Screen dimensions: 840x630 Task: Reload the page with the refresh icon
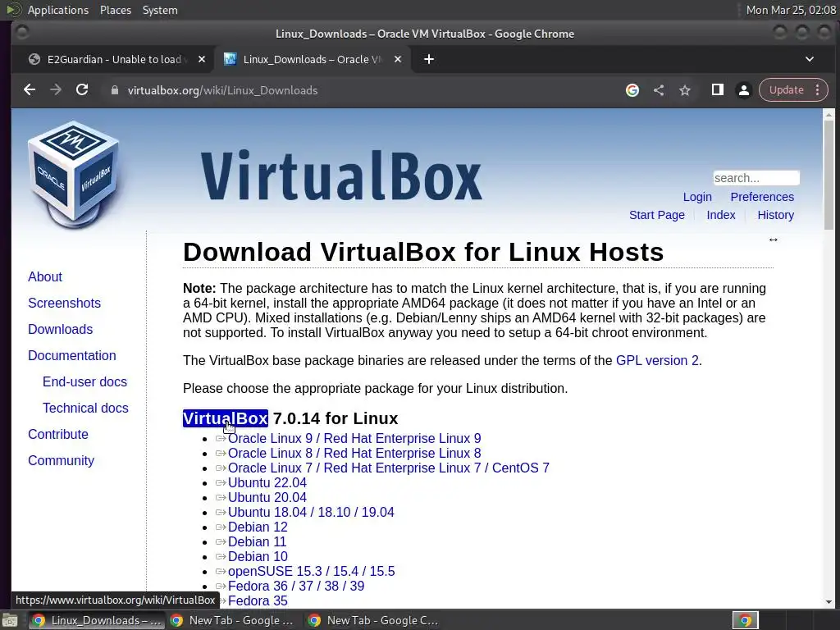[82, 90]
